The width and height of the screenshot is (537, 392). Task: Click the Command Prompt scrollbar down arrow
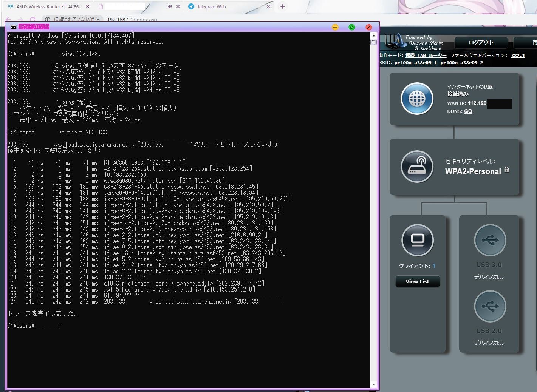click(x=374, y=385)
